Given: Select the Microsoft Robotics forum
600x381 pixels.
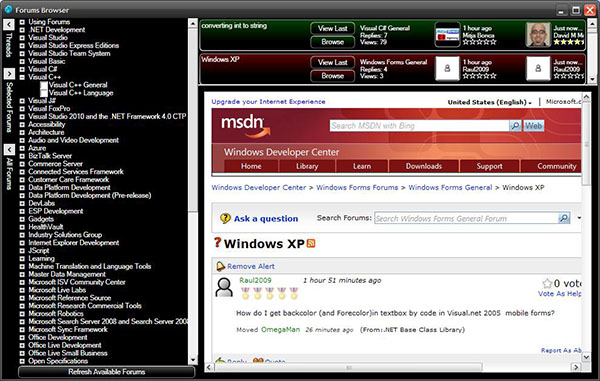Looking at the screenshot, I should (x=56, y=314).
